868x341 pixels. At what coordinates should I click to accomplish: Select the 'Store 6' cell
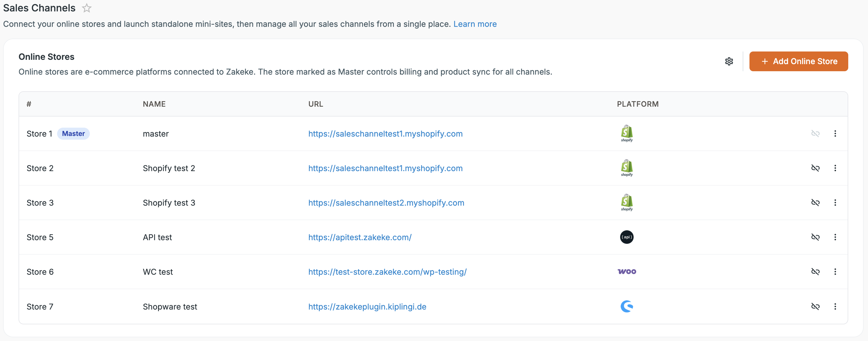point(40,272)
